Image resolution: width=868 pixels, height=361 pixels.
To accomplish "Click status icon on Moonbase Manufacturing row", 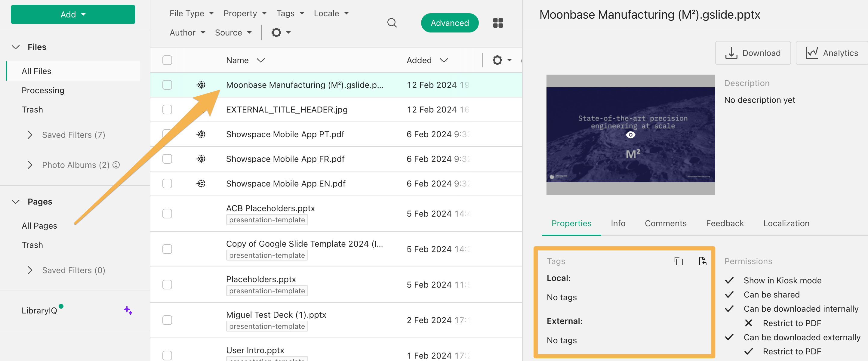I will [x=201, y=85].
